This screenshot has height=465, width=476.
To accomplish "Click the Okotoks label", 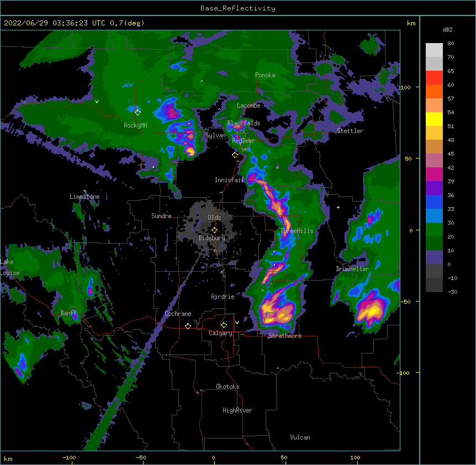I will (x=228, y=387).
